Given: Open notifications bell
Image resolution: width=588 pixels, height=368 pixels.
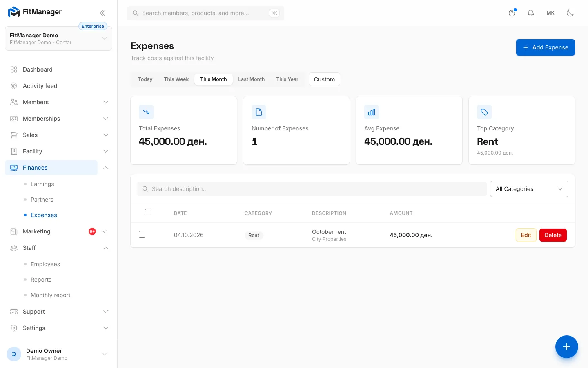Looking at the screenshot, I should click(x=531, y=13).
